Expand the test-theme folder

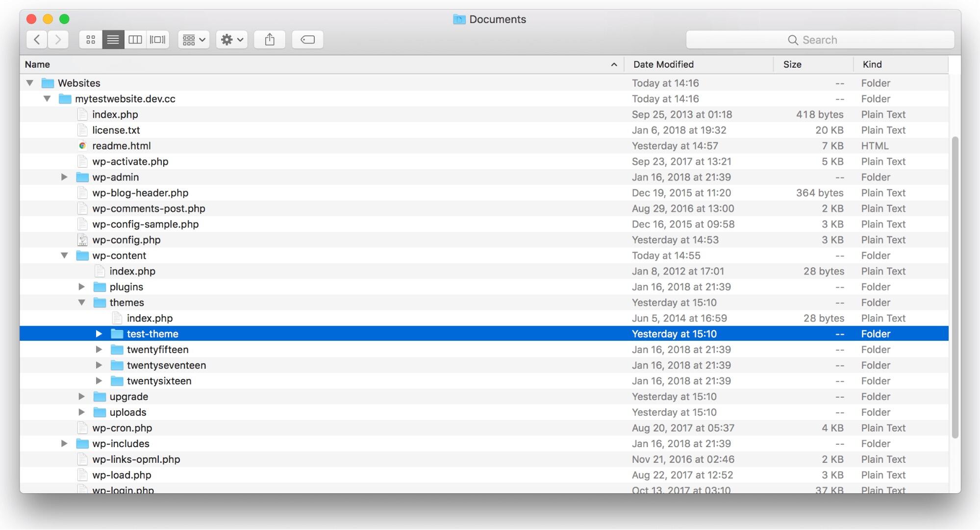tap(99, 334)
